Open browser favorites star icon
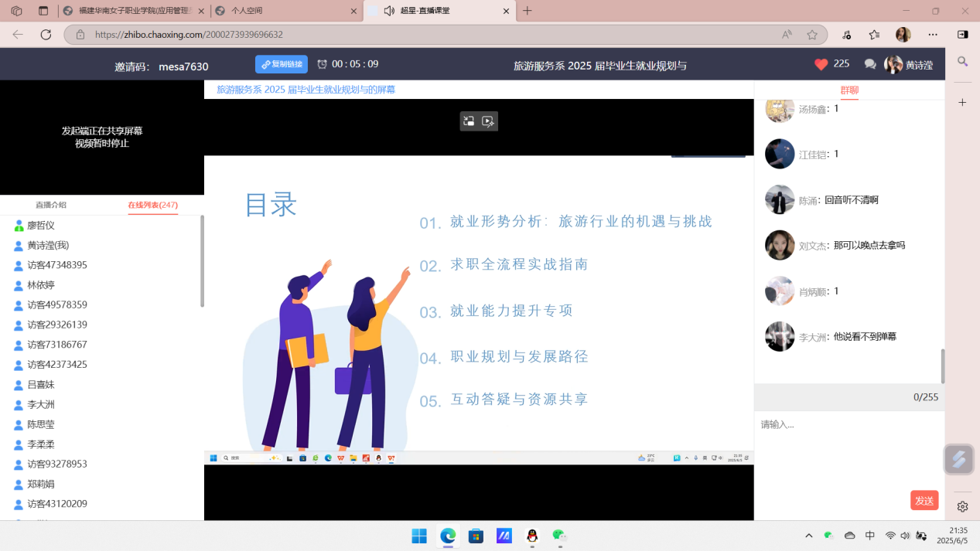 coord(812,35)
